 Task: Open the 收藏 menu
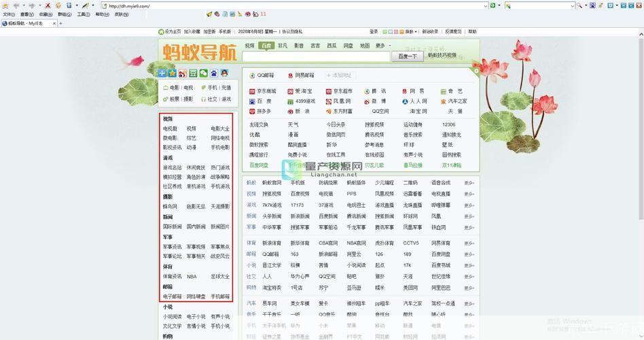pos(46,14)
